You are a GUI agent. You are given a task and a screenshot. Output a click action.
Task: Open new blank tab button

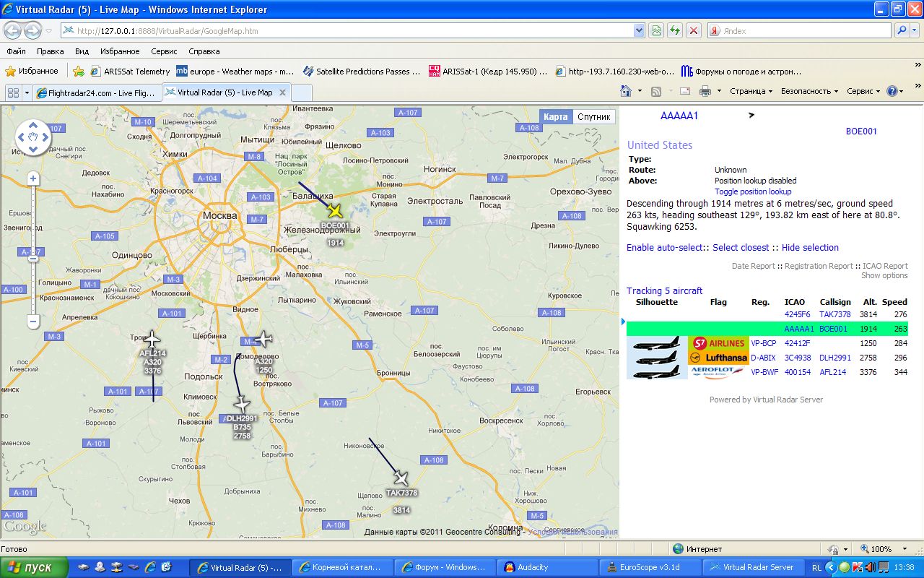click(x=301, y=92)
